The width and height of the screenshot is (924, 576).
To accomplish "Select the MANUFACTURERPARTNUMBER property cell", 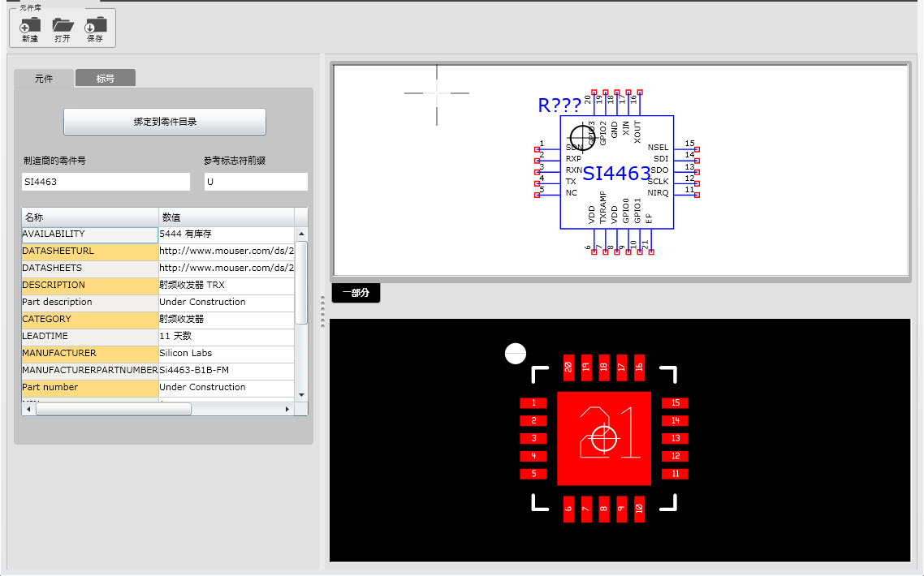I will tap(90, 371).
